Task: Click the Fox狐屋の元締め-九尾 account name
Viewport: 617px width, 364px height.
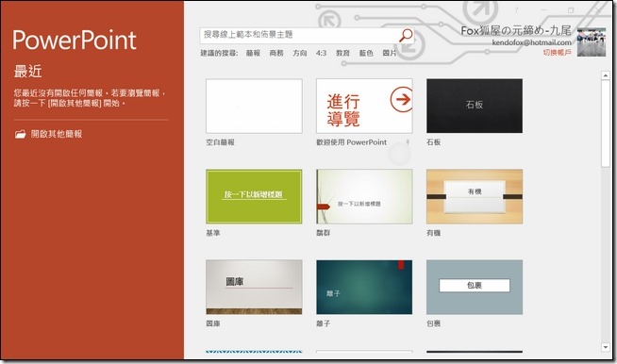Action: tap(516, 31)
